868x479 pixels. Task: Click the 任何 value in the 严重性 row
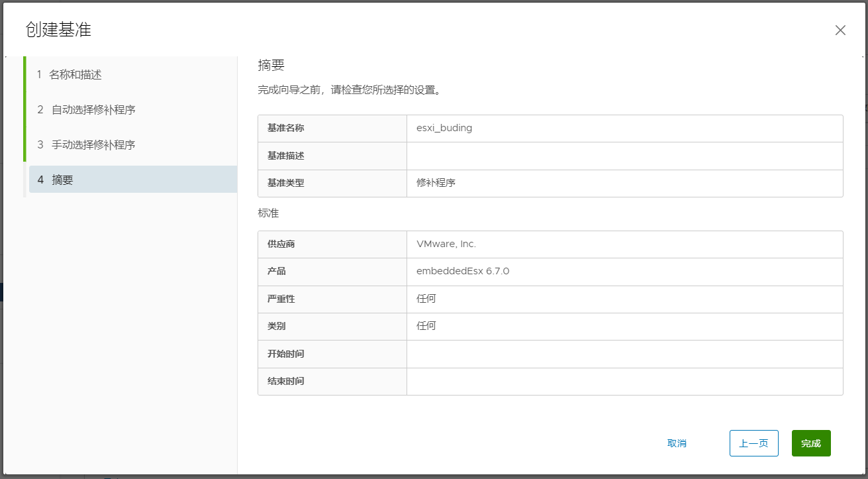pyautogui.click(x=426, y=299)
